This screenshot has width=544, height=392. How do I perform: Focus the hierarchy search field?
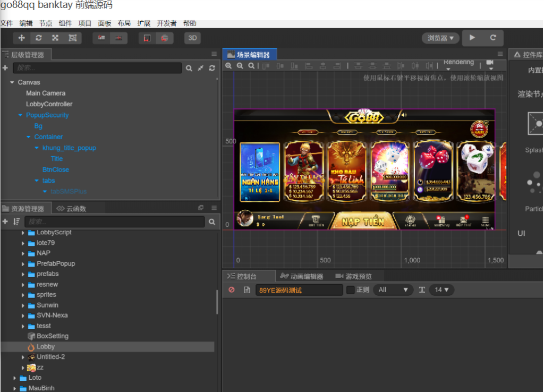(x=97, y=67)
